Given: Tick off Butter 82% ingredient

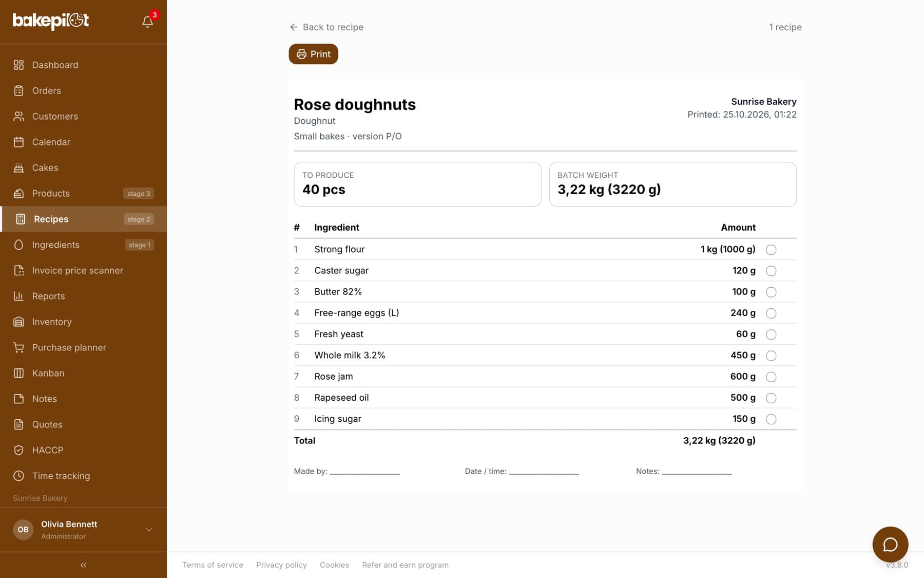Looking at the screenshot, I should [771, 292].
